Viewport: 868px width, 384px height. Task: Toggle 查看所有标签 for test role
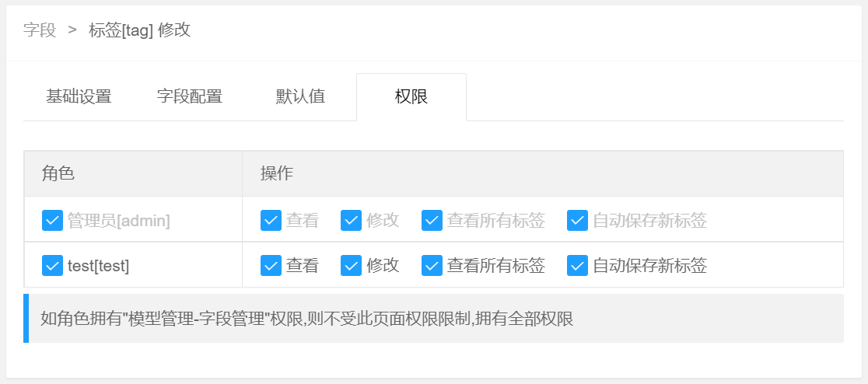tap(432, 266)
